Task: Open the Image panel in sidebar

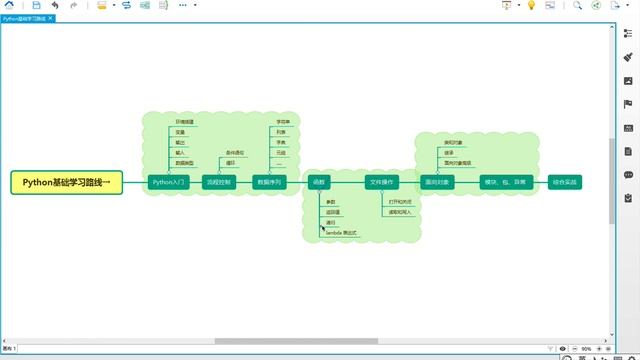Action: [628, 81]
